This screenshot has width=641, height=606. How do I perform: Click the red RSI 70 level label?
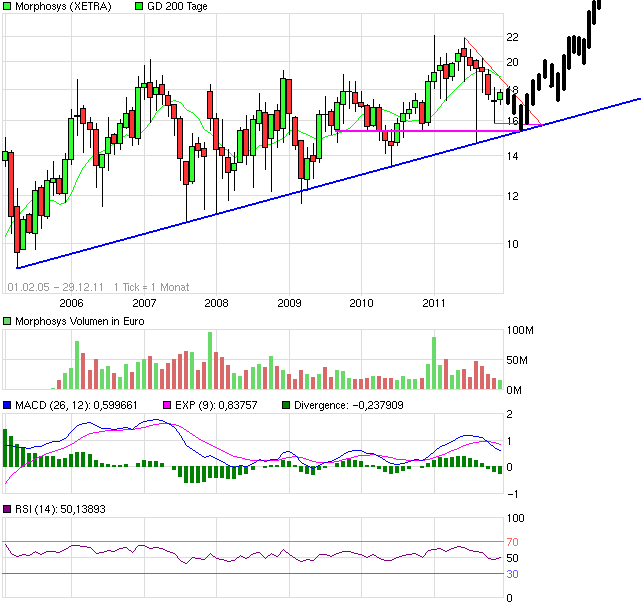(512, 542)
